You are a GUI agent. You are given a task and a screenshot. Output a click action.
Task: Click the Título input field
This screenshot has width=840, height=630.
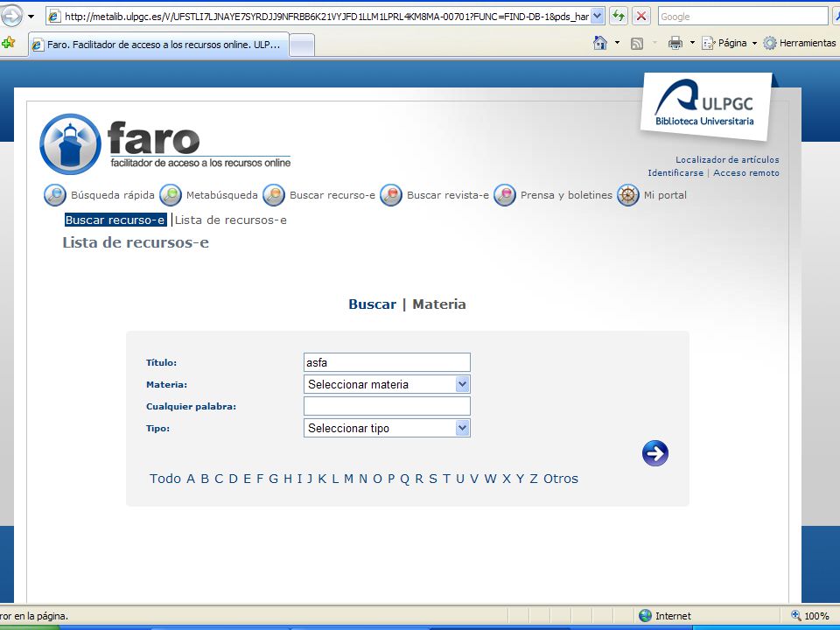[387, 362]
